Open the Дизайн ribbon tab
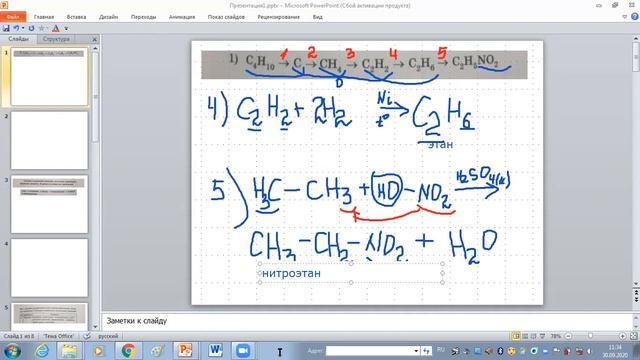Viewport: 640px width, 360px height. click(x=109, y=17)
